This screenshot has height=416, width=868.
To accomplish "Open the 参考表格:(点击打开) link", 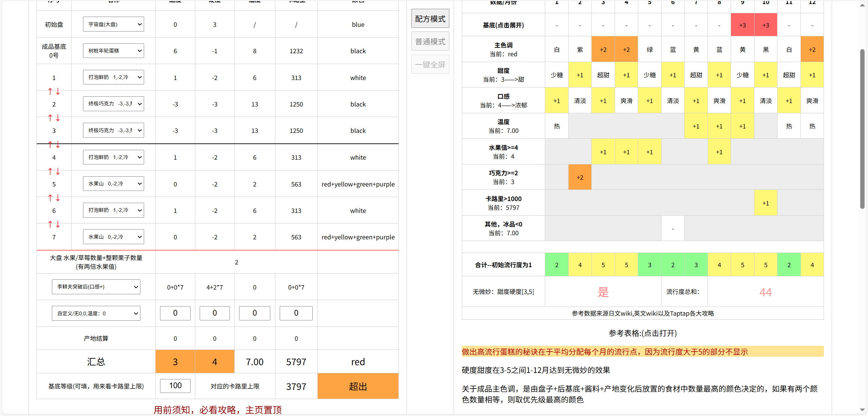I will (643, 333).
